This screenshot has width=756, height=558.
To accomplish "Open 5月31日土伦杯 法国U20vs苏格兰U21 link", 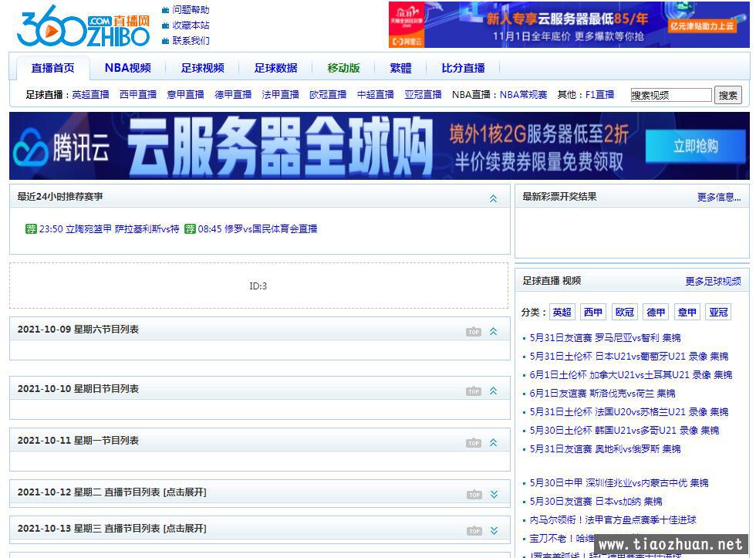I will tap(629, 412).
